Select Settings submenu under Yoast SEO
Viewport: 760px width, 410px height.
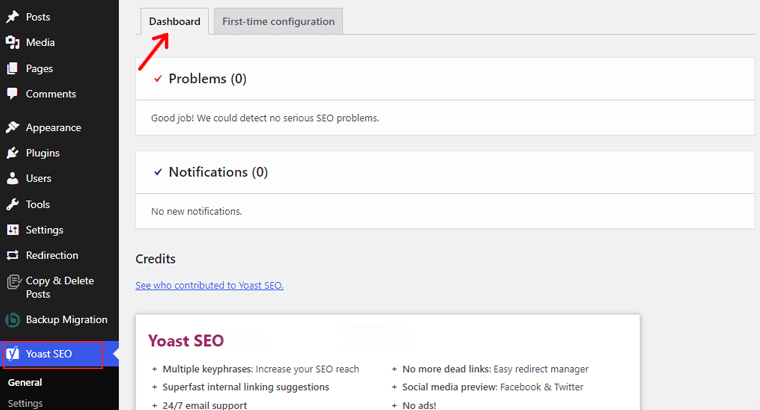coord(25,403)
